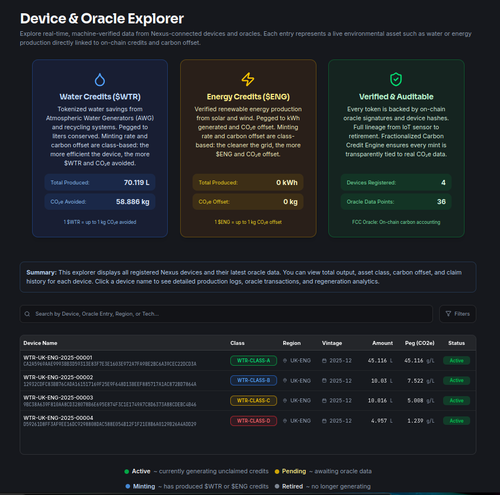Open device WTR-UK-ENG-2025-00003
The image size is (500, 495).
point(58,397)
